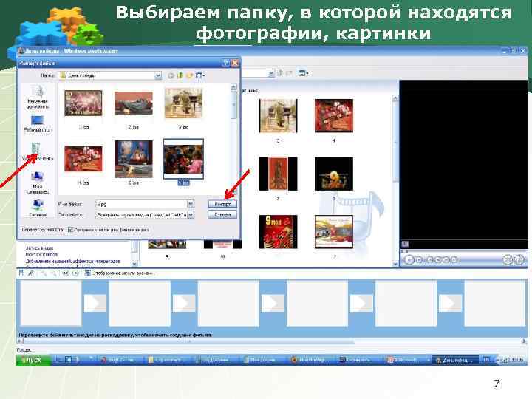Expand Movie Maker collections dropdown arrow

271,73
